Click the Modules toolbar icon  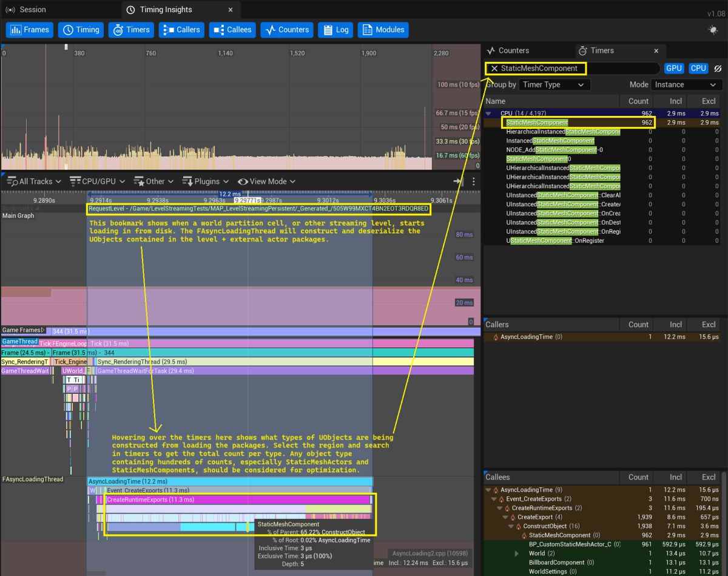383,30
